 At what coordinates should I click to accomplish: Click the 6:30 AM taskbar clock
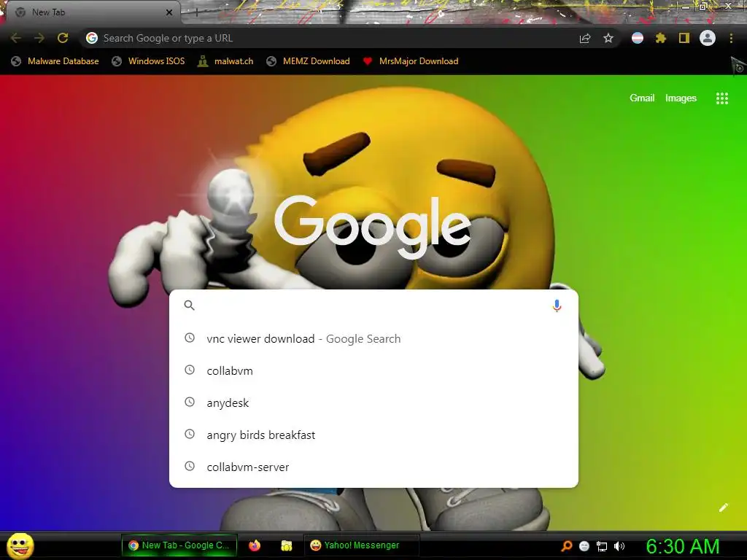[x=683, y=546]
